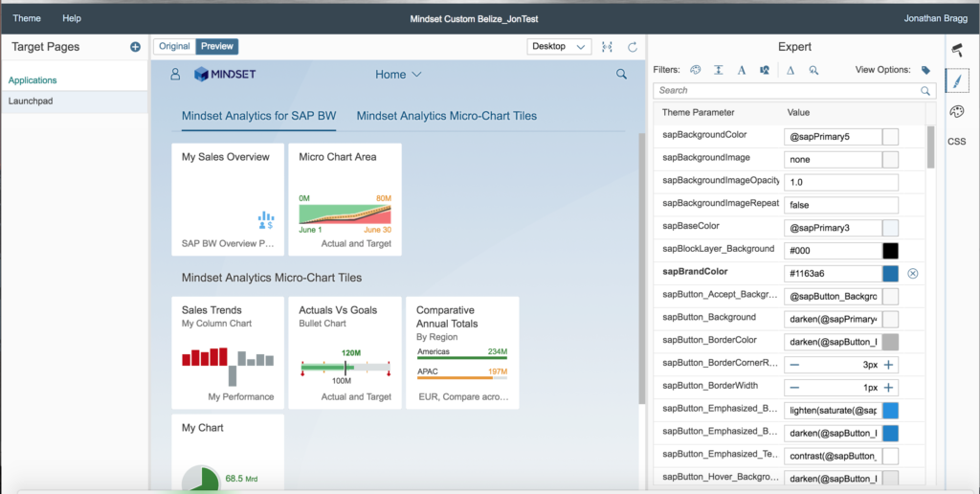Screen dimensions: 980x494
Task: Open the Micro Chart Area tile
Action: tap(345, 199)
